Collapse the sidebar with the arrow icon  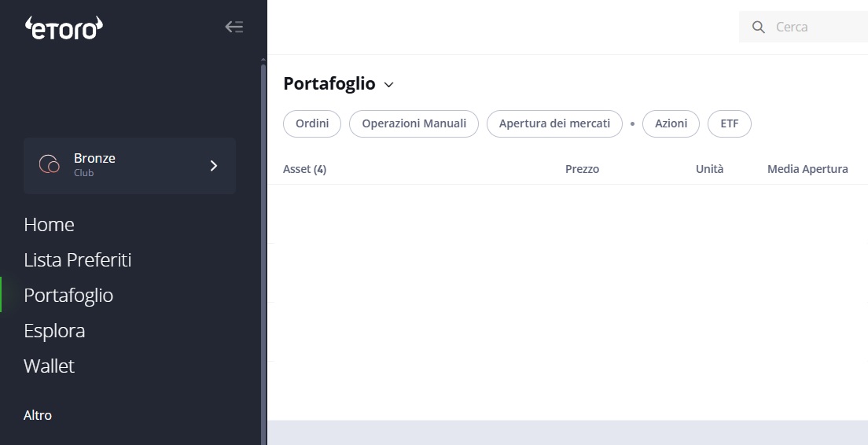coord(234,27)
